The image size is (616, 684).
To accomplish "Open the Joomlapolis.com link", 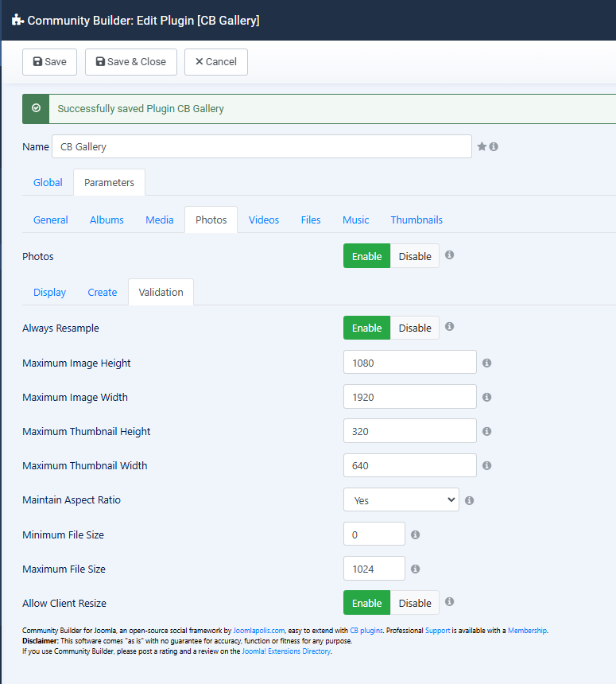I will (x=259, y=631).
